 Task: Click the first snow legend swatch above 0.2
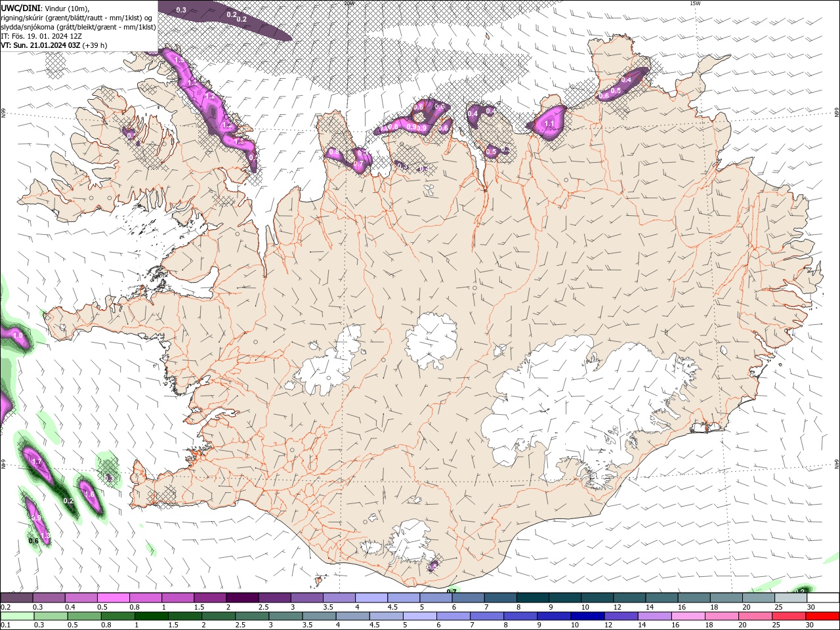16,598
